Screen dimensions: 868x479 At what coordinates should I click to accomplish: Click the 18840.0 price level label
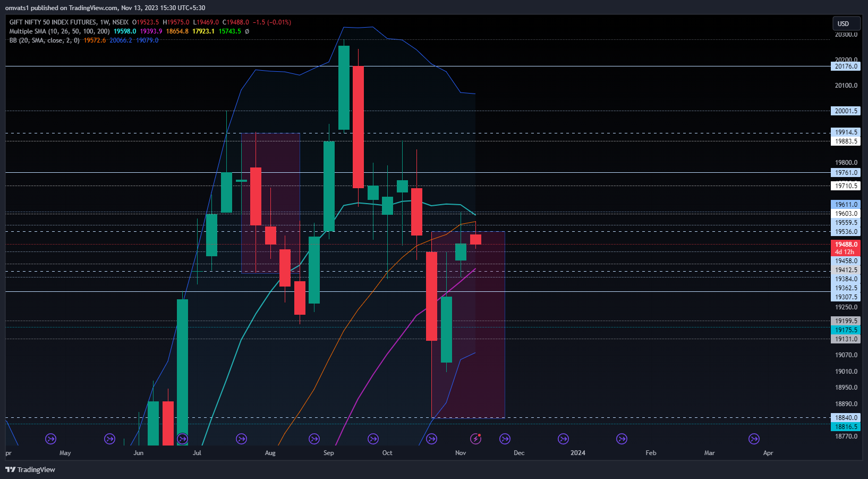pyautogui.click(x=846, y=418)
